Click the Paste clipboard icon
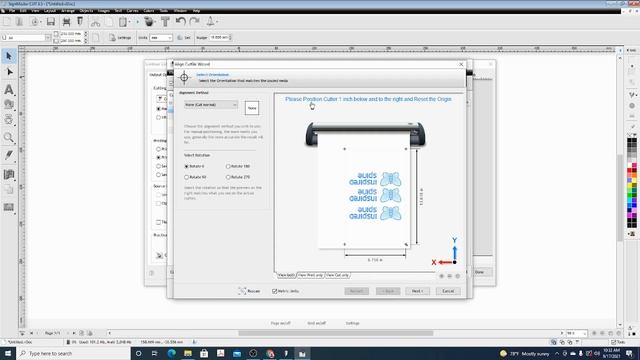 [x=122, y=22]
